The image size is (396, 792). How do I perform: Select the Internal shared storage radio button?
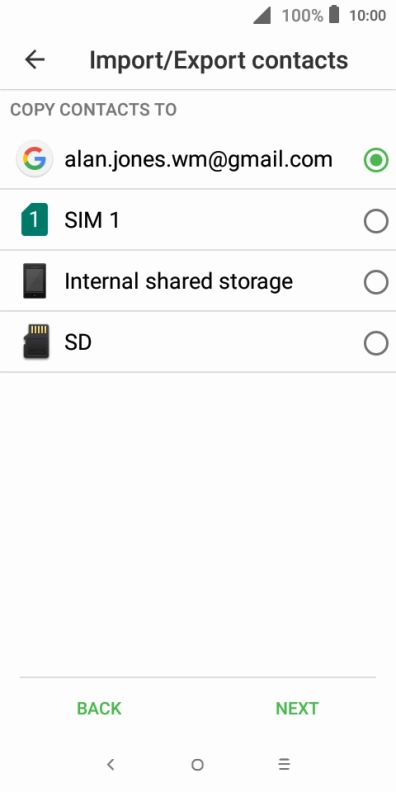click(x=376, y=282)
